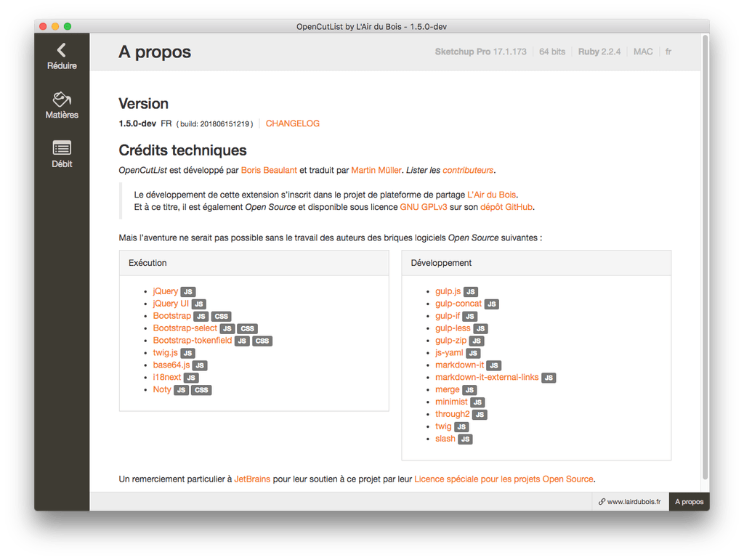Open the jQuery UI link
Viewport: 744px width, 560px height.
coord(171,304)
